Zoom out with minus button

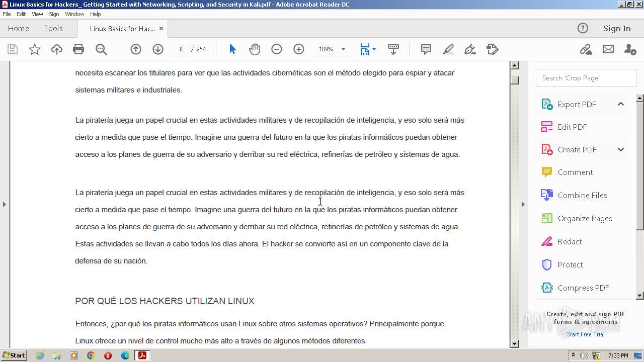277,49
